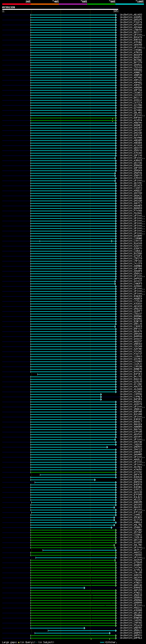The width and height of the screenshot is (146, 644).
Task: Select hit label UniRef100_B4FHP4
Action: pyautogui.click(x=131, y=399)
